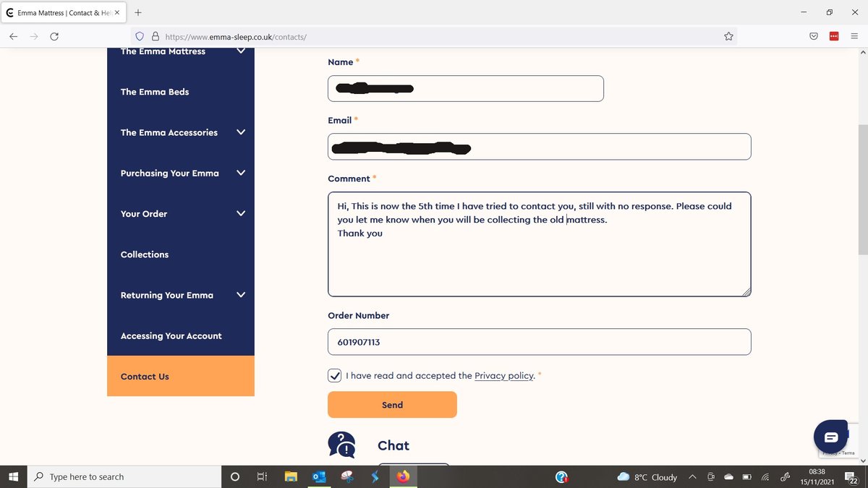Image resolution: width=868 pixels, height=488 pixels.
Task: Show hidden system tray icons
Action: (692, 477)
